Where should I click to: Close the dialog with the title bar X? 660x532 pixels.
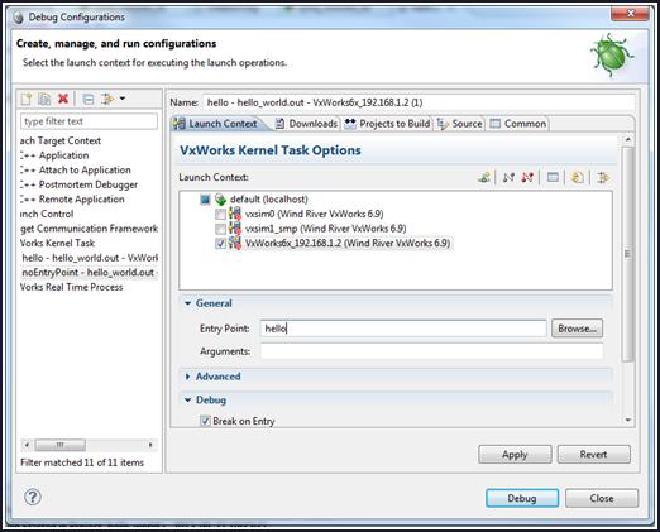point(630,13)
